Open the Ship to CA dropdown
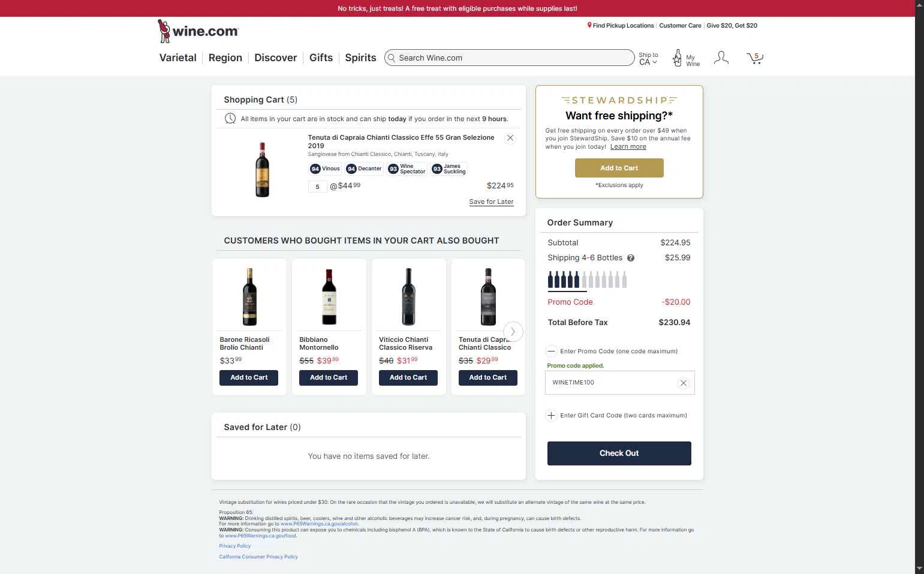 tap(648, 58)
